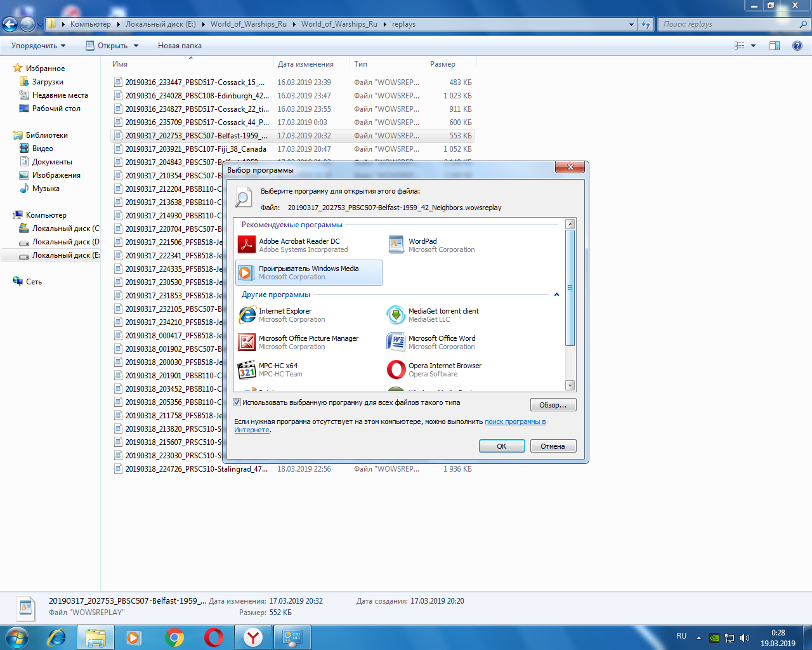Launch Windows Media Player from taskbar
The height and width of the screenshot is (650, 812).
coord(134,637)
